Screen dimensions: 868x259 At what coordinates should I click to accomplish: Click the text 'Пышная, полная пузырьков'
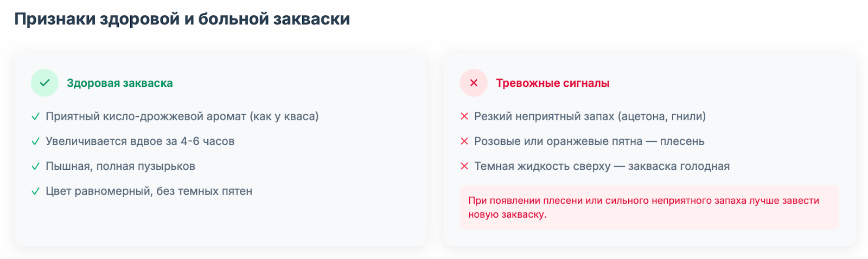tap(120, 166)
